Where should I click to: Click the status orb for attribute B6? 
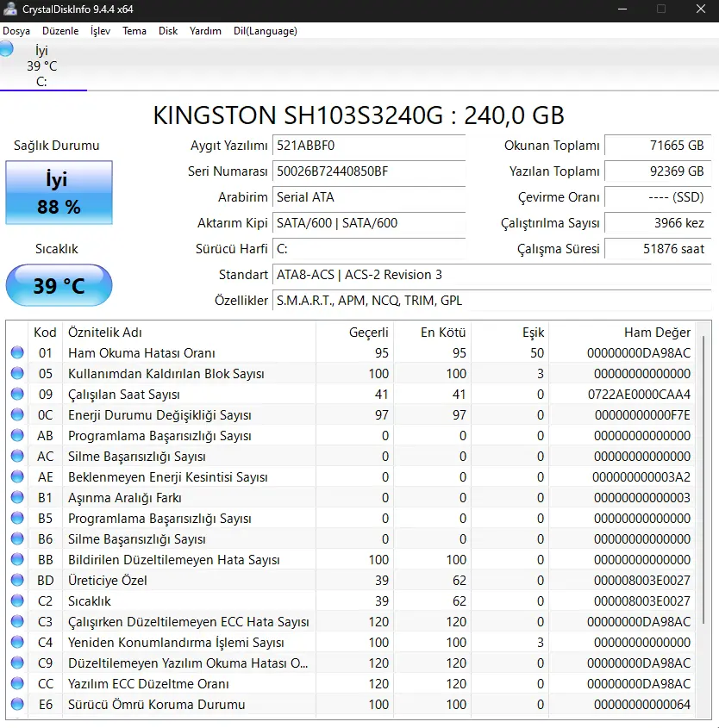click(x=17, y=538)
